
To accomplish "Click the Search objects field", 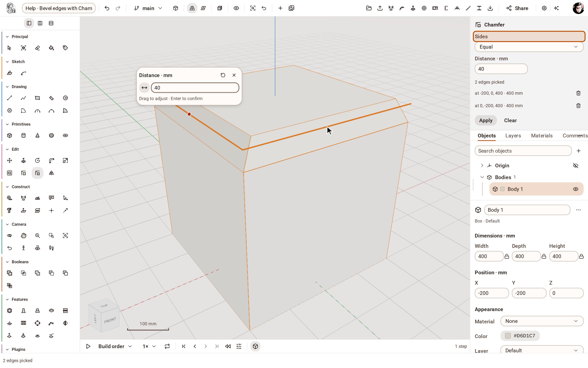I will click(x=523, y=151).
